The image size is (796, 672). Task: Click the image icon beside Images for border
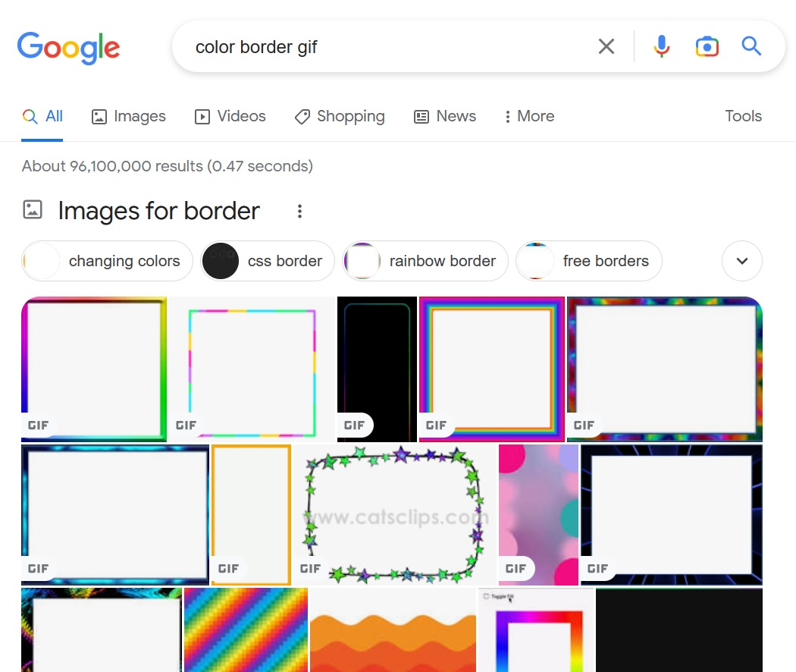[33, 210]
